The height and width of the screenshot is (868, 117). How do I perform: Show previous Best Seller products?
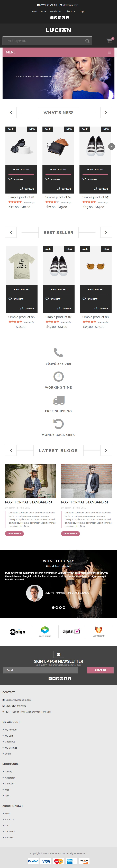[x=11, y=232]
